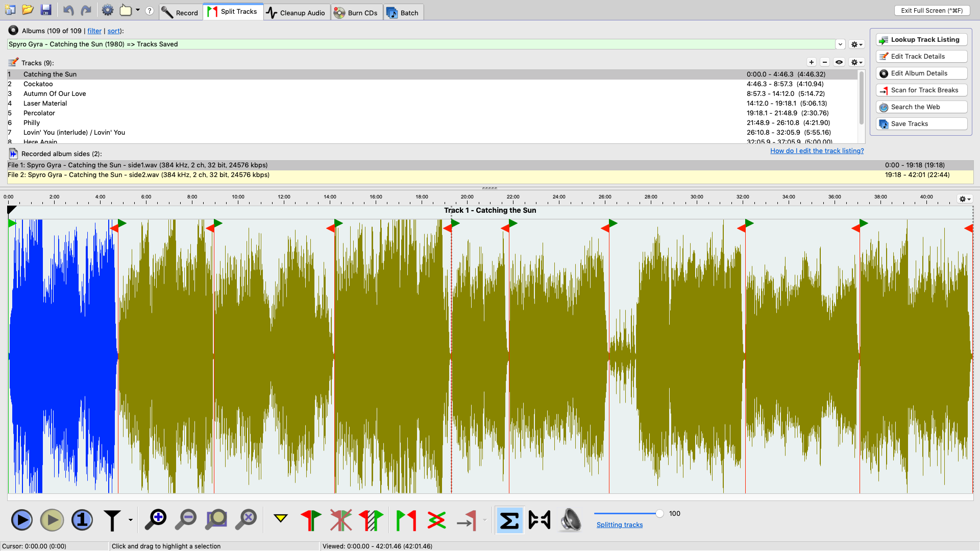Open settings with the gear icon
Viewport: 980px width, 551px height.
point(107,10)
